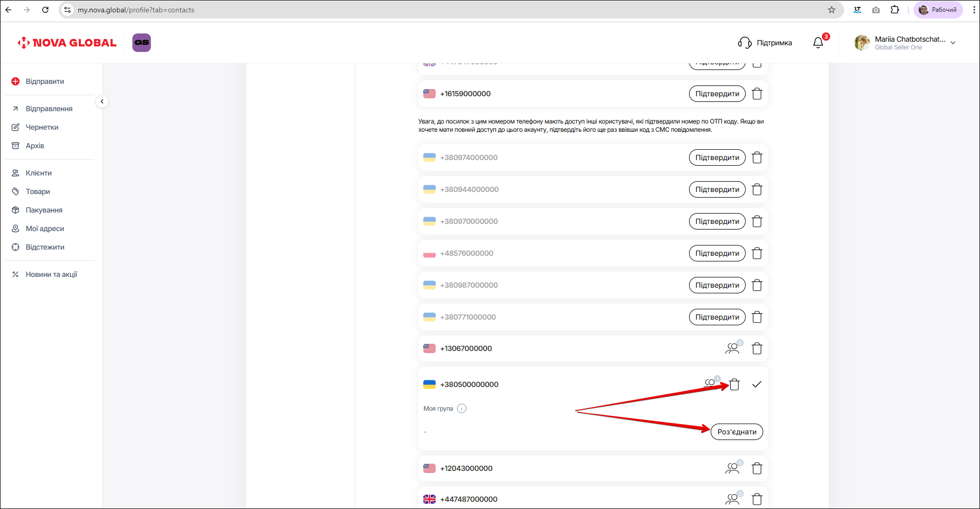Open group icon for +13067000000
The width and height of the screenshot is (980, 509).
pyautogui.click(x=733, y=348)
